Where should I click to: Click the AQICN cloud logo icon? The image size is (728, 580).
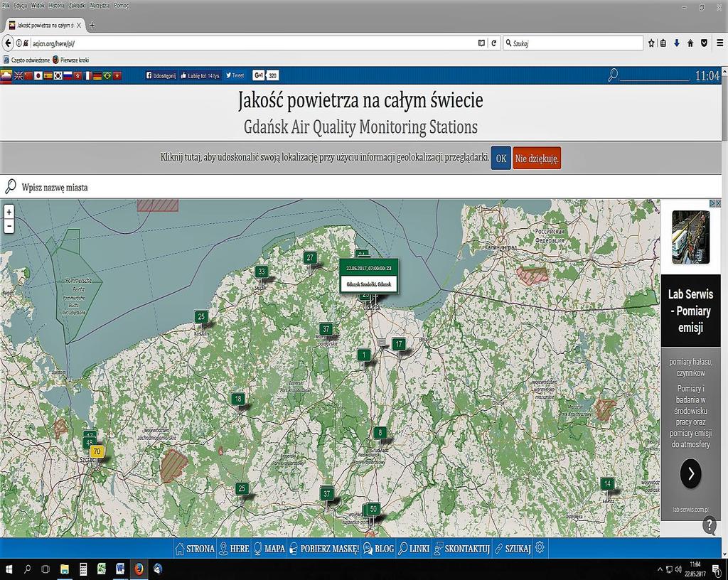pos(6,75)
